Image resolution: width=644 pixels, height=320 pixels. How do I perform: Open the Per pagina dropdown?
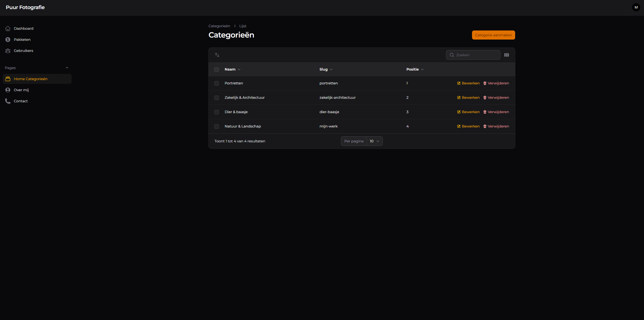click(x=374, y=141)
